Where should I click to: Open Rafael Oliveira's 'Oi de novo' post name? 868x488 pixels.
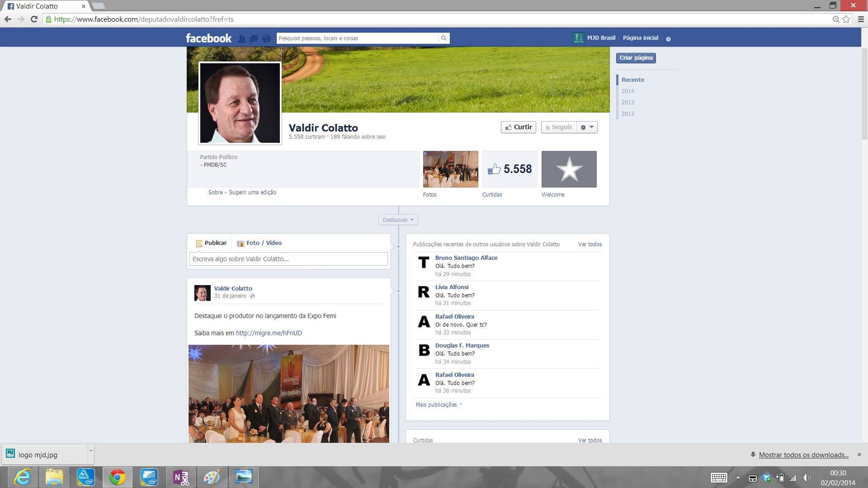454,317
